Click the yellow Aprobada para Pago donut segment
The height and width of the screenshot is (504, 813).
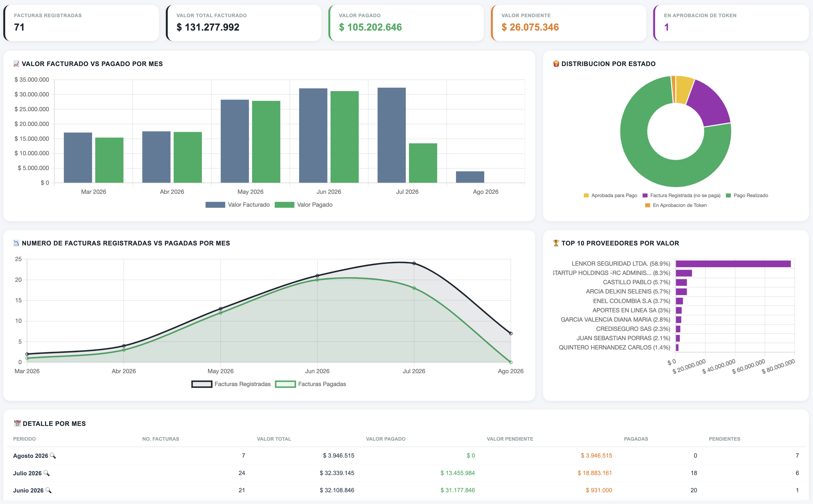point(684,89)
